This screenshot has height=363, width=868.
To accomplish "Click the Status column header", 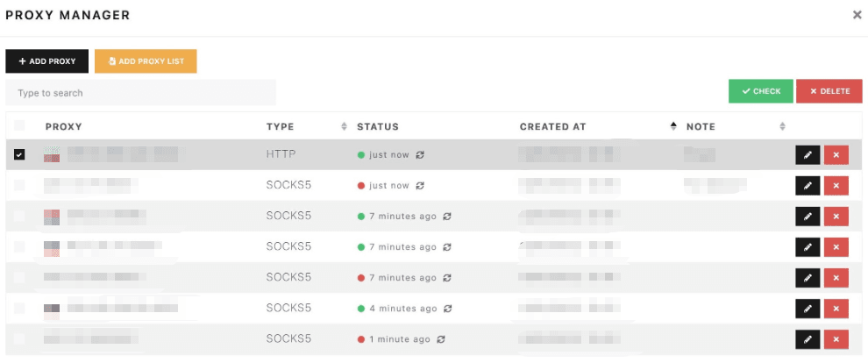I will coord(378,126).
